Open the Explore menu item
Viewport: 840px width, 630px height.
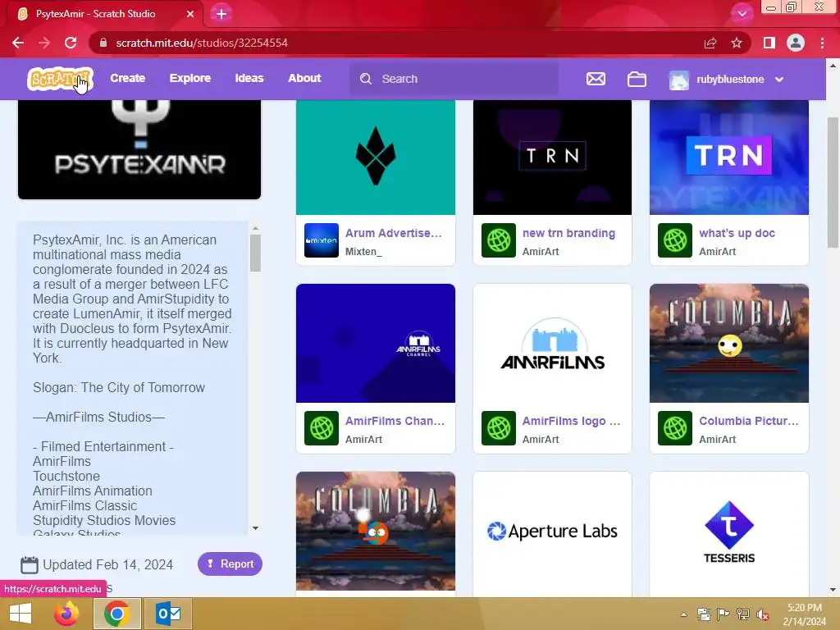pyautogui.click(x=190, y=78)
